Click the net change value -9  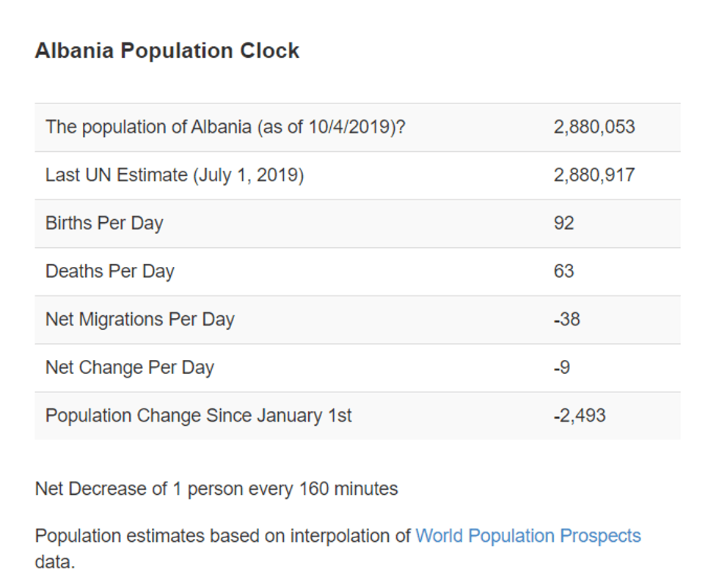562,367
